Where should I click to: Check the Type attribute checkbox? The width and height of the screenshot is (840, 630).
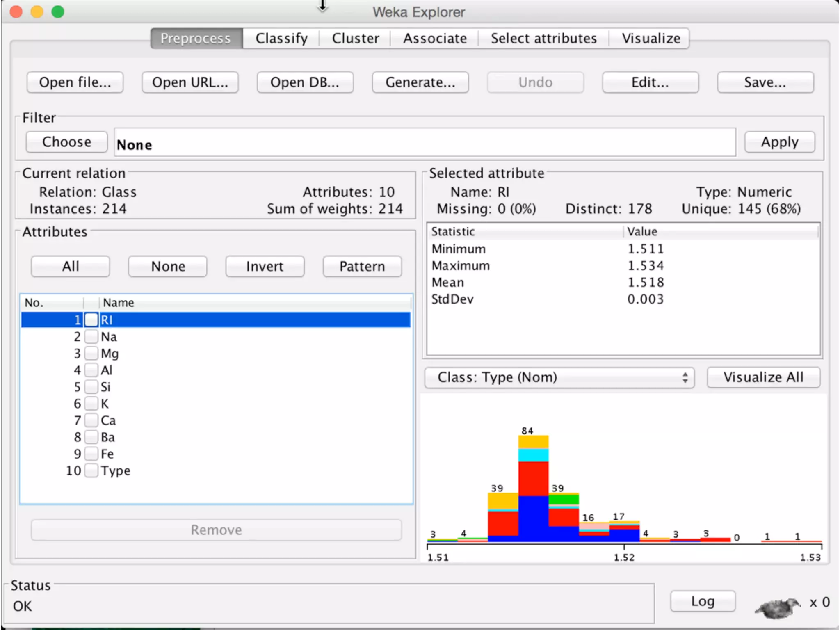[91, 470]
